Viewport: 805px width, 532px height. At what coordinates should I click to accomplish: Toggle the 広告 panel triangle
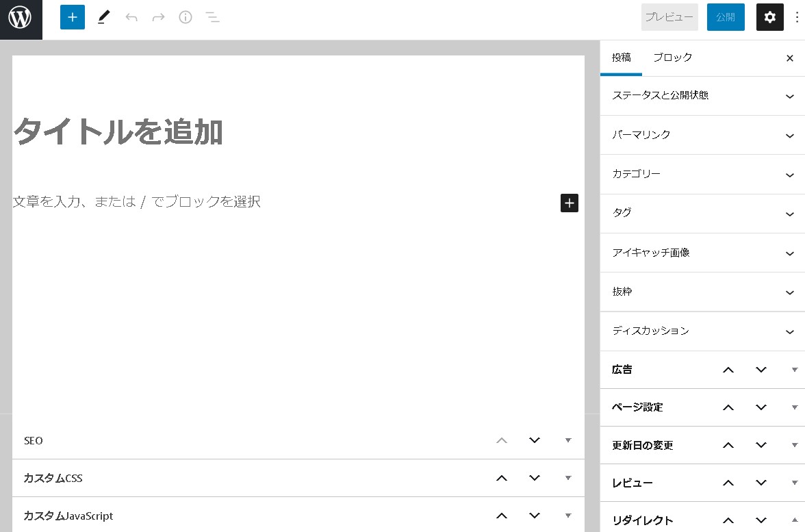(794, 370)
